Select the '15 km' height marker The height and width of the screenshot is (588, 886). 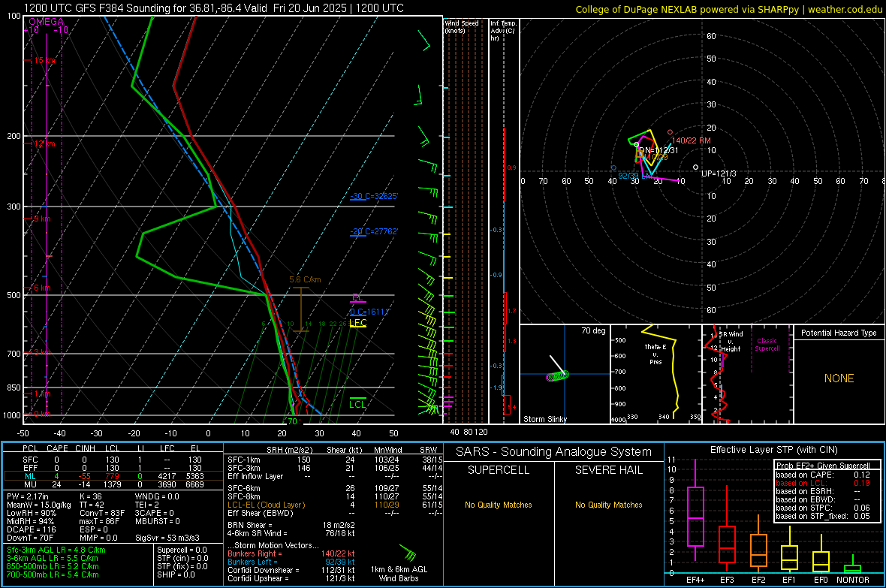tap(44, 61)
